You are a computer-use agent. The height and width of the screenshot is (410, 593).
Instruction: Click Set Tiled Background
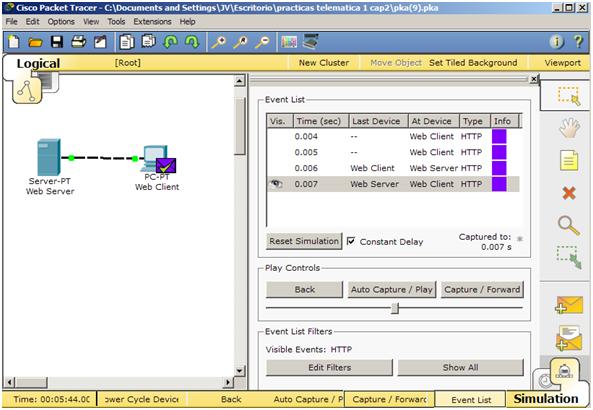(x=473, y=63)
